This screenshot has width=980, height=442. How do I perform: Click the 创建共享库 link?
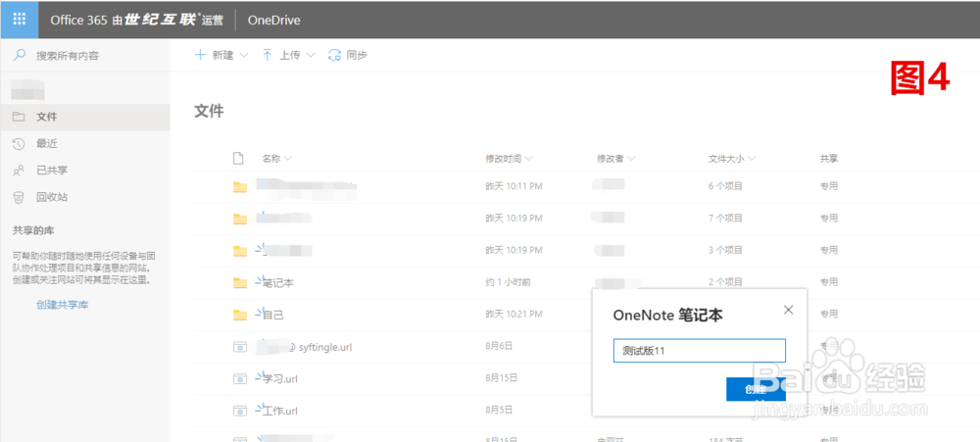(62, 305)
